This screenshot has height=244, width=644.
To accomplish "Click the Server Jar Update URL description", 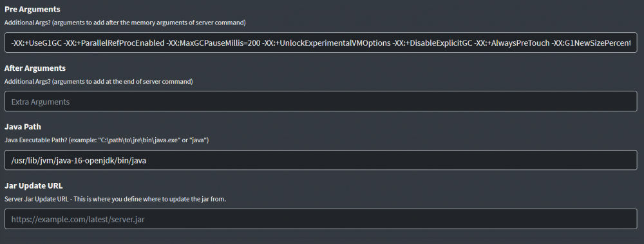I will click(x=115, y=199).
